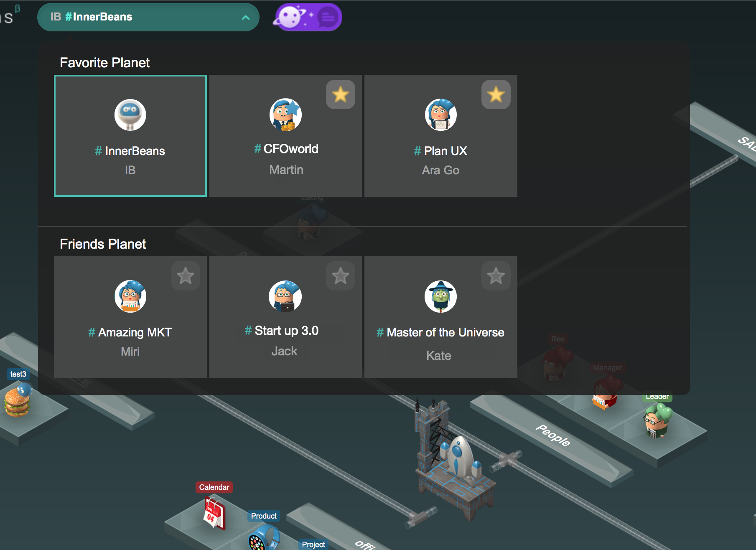Click the owner name Jack
The width and height of the screenshot is (756, 550).
point(285,351)
